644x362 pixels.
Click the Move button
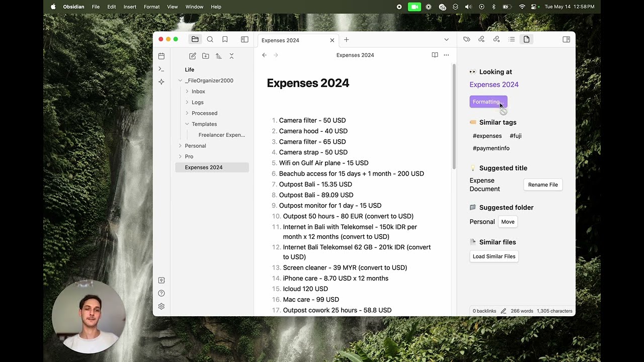point(508,222)
